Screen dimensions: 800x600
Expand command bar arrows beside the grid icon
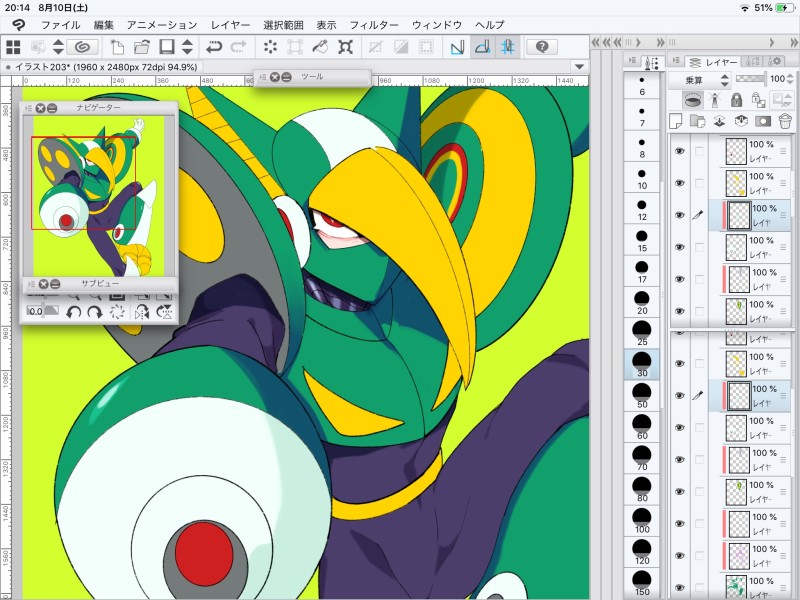click(58, 47)
